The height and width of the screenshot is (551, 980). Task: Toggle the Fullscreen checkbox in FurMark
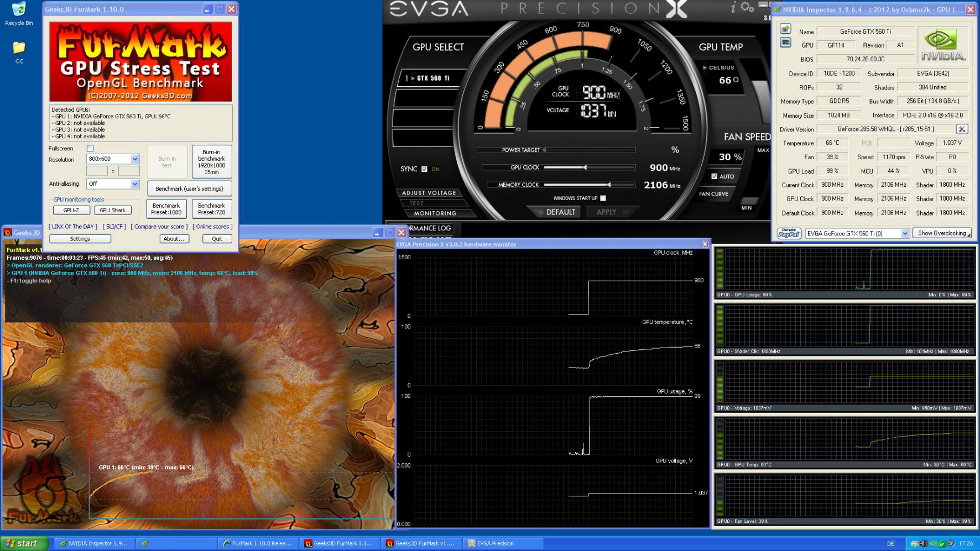pos(90,148)
